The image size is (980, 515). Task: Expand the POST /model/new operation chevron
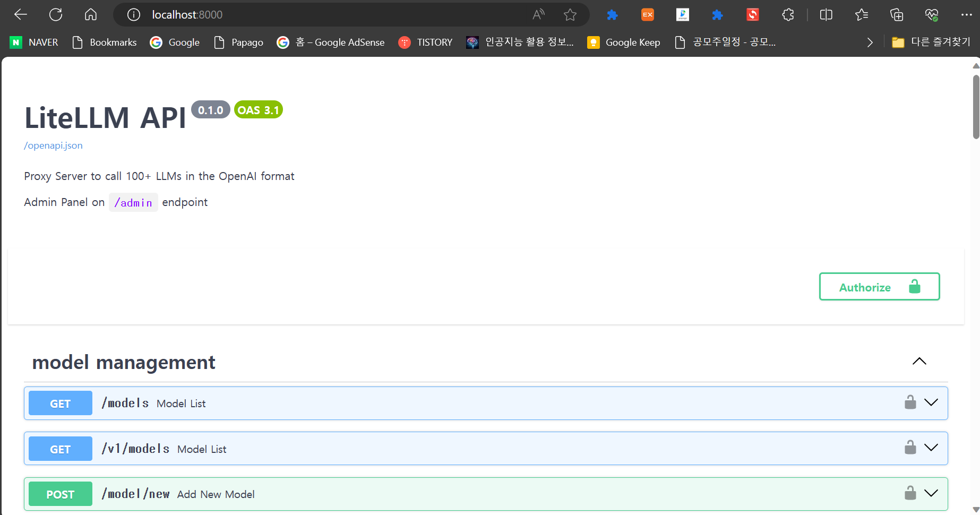(x=931, y=493)
